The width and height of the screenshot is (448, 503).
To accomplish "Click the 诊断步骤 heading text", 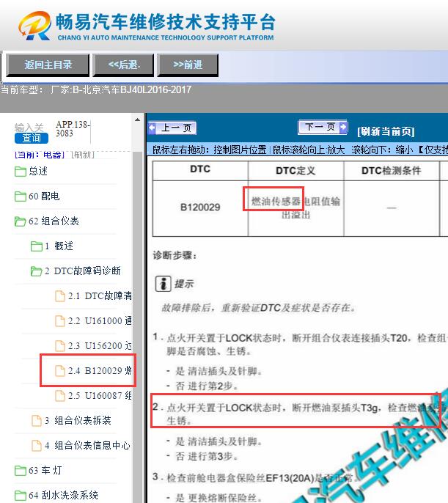I will (175, 256).
